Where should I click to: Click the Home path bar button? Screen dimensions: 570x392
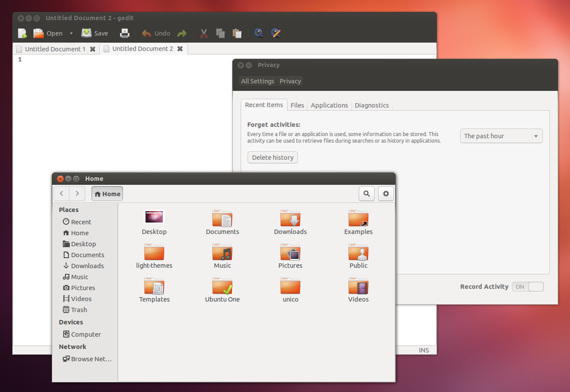(x=107, y=194)
